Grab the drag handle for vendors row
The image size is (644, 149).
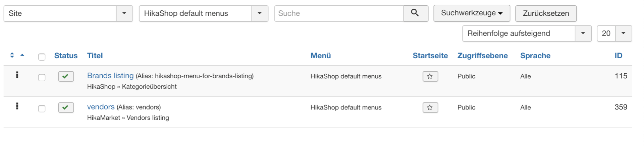tap(17, 106)
